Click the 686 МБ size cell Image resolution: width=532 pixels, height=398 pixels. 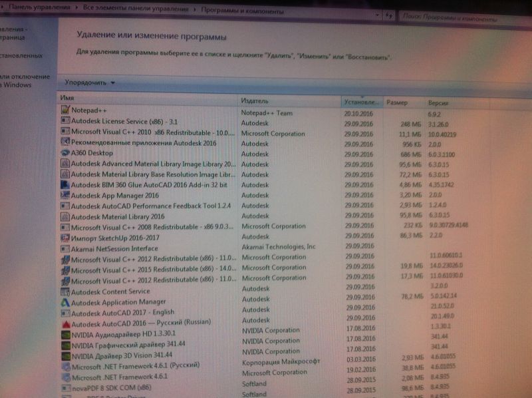point(411,154)
